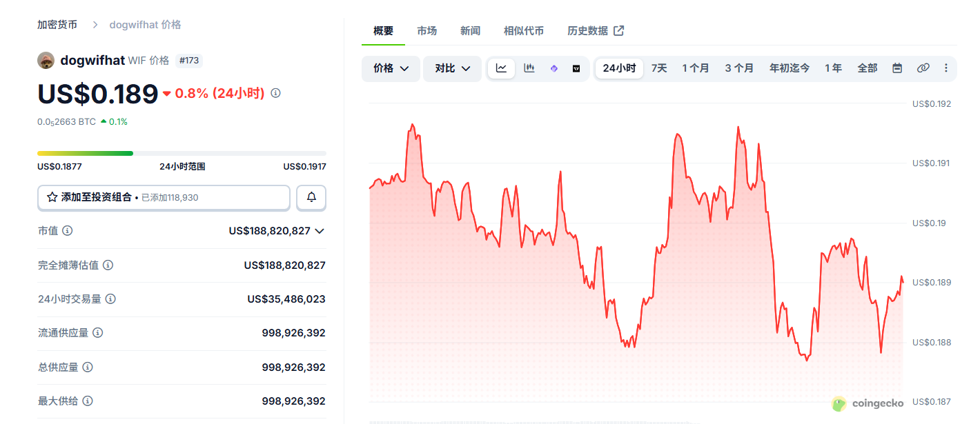The width and height of the screenshot is (980, 424).
Task: Open the TradingView chart icon
Action: (576, 68)
